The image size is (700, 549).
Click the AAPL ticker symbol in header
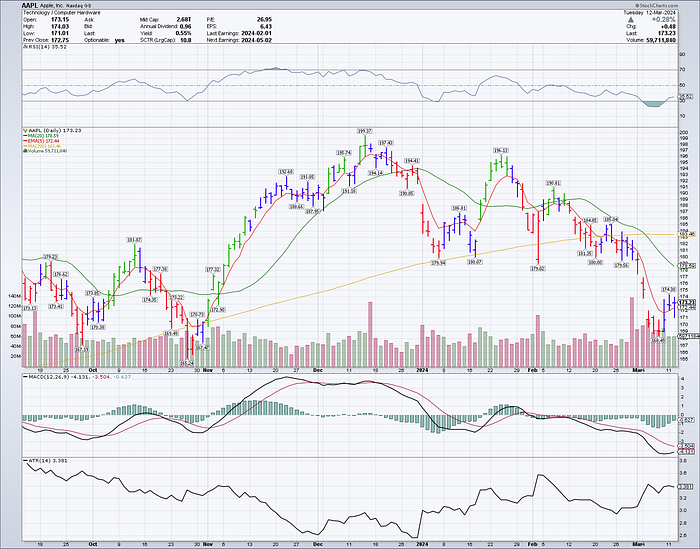(x=30, y=6)
